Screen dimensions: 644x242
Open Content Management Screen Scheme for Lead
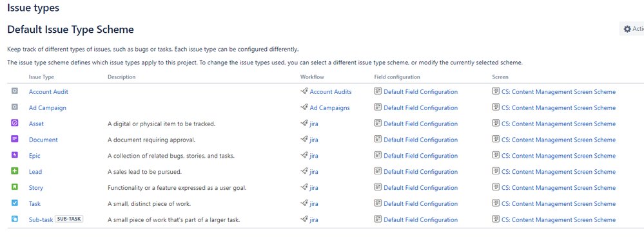click(558, 172)
